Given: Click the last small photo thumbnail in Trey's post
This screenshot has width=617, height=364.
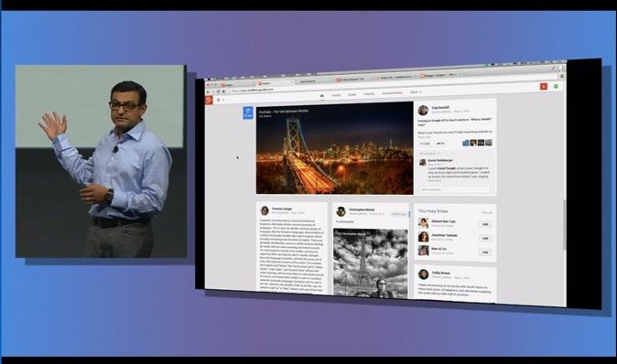Looking at the screenshot, I should (488, 143).
